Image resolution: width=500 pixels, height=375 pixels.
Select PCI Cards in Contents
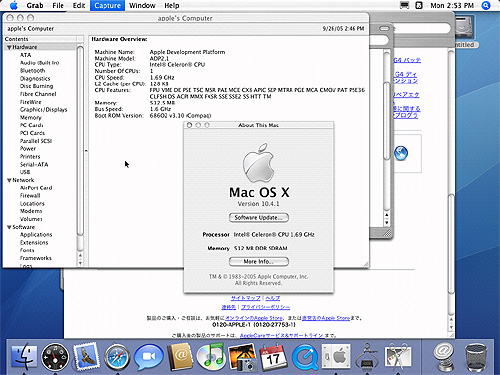32,133
